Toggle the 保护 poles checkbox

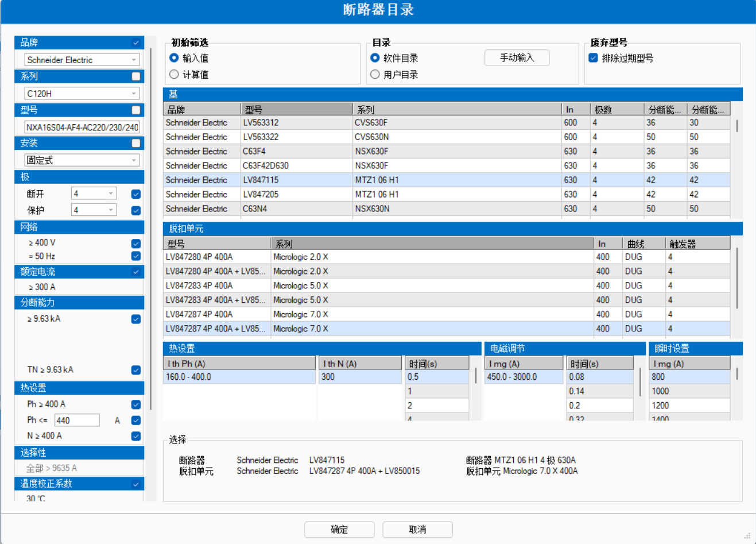click(136, 211)
